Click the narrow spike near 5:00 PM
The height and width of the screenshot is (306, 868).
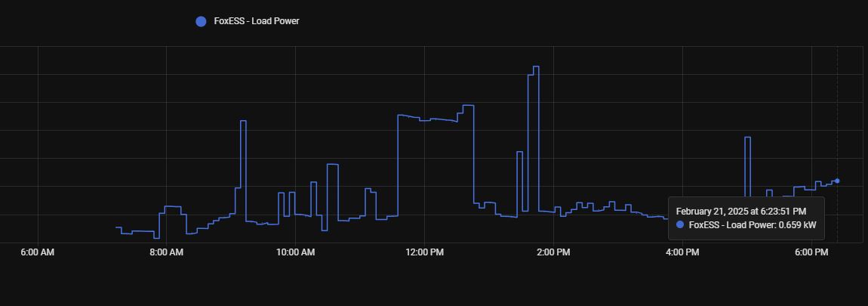(x=747, y=138)
